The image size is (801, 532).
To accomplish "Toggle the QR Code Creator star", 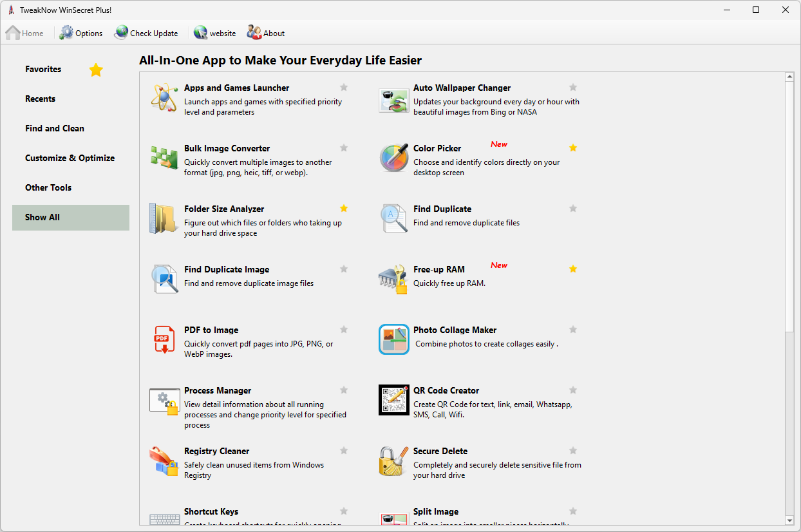I will coord(573,390).
